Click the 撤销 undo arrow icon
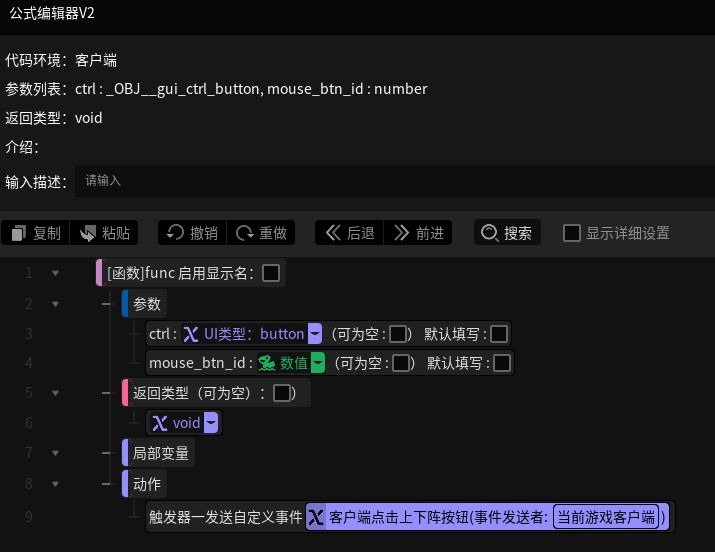 [175, 232]
